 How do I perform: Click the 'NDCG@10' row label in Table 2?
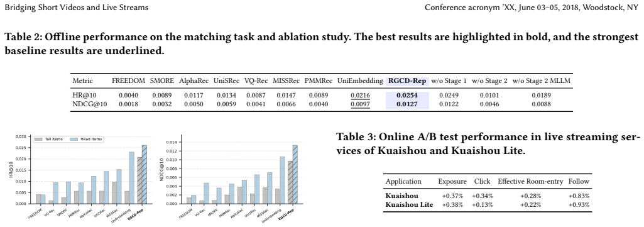coord(90,104)
